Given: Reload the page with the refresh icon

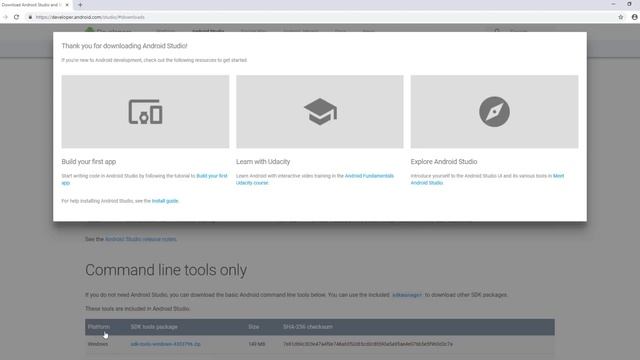Looking at the screenshot, I should [16, 17].
